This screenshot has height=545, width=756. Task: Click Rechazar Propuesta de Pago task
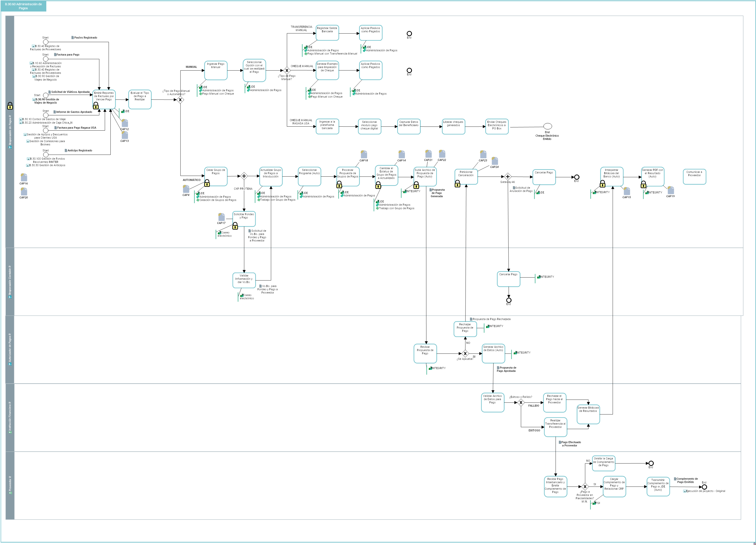point(465,329)
